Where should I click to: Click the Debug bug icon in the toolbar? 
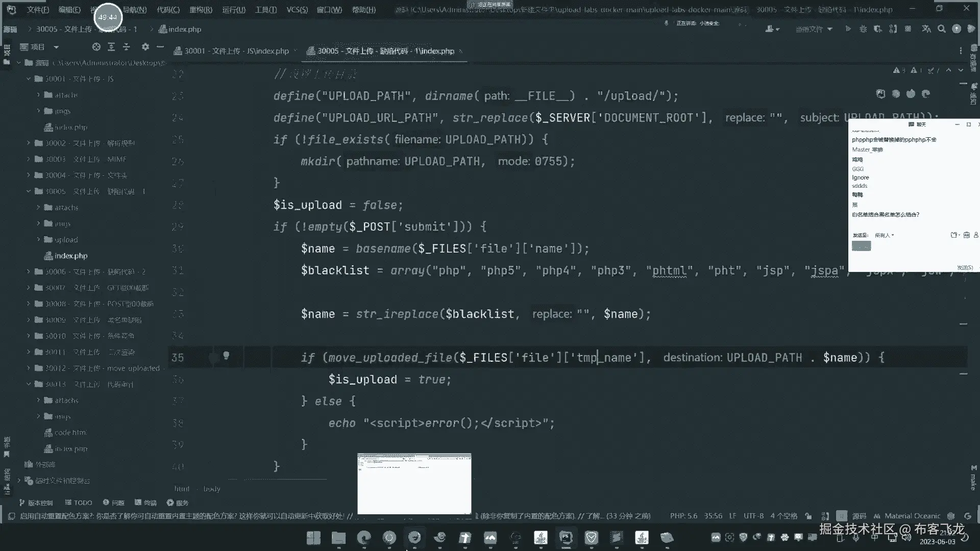pyautogui.click(x=863, y=29)
